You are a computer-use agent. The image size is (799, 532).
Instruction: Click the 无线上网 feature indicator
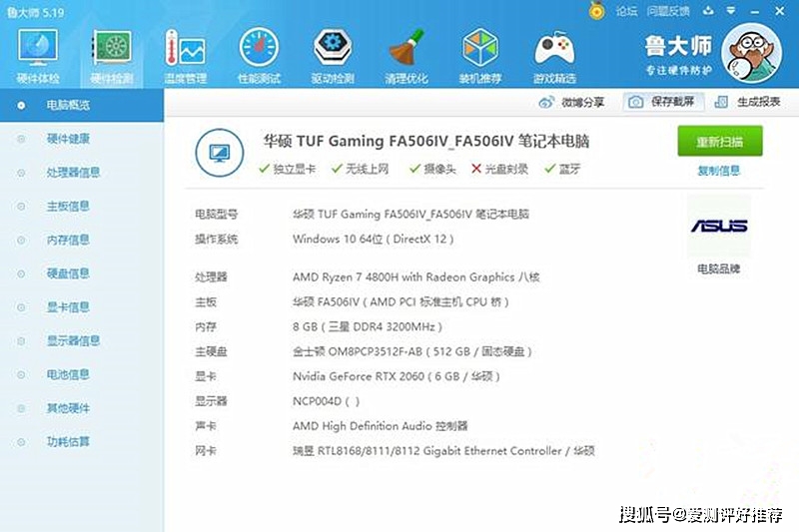[360, 169]
